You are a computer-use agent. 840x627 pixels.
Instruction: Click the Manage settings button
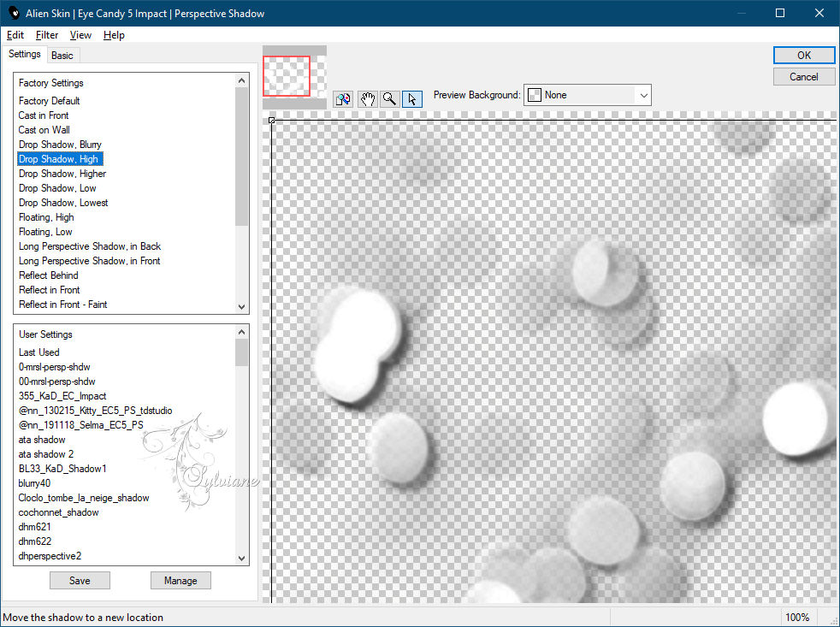tap(180, 580)
